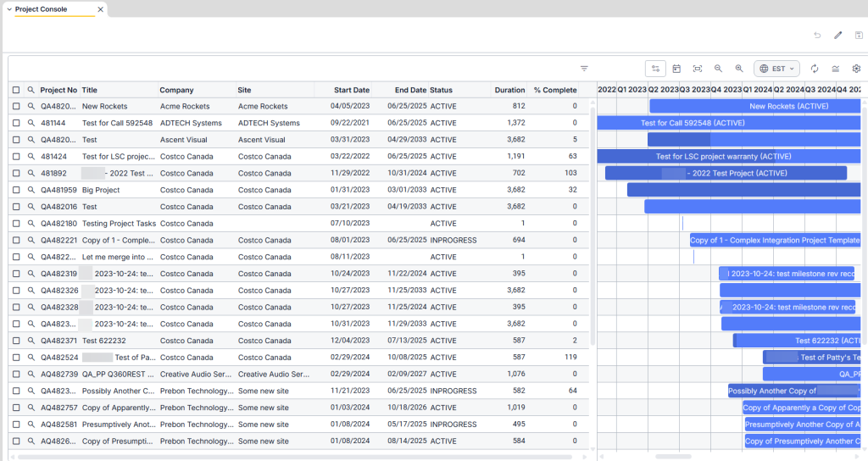Sort by the Company column header
868x461 pixels.
click(x=176, y=90)
